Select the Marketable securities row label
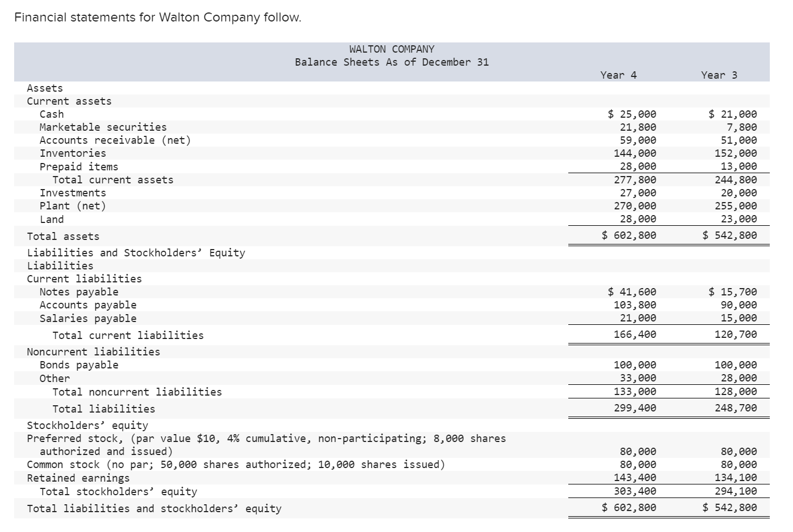Screen dimensions: 793x532 [x=103, y=127]
